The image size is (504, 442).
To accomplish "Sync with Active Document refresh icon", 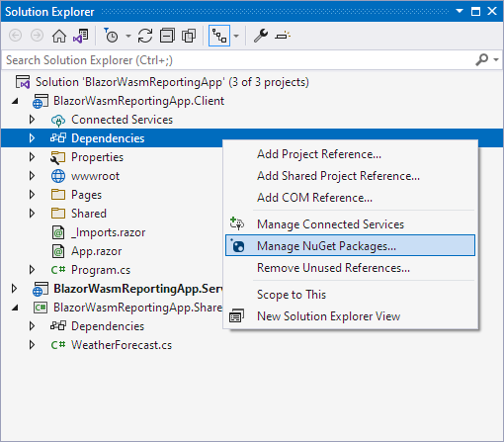I will [x=145, y=36].
